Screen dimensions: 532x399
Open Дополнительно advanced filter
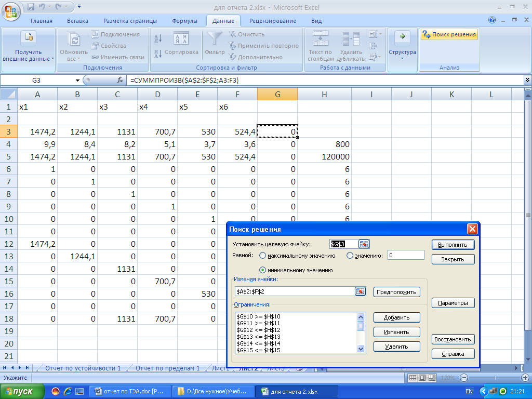256,57
